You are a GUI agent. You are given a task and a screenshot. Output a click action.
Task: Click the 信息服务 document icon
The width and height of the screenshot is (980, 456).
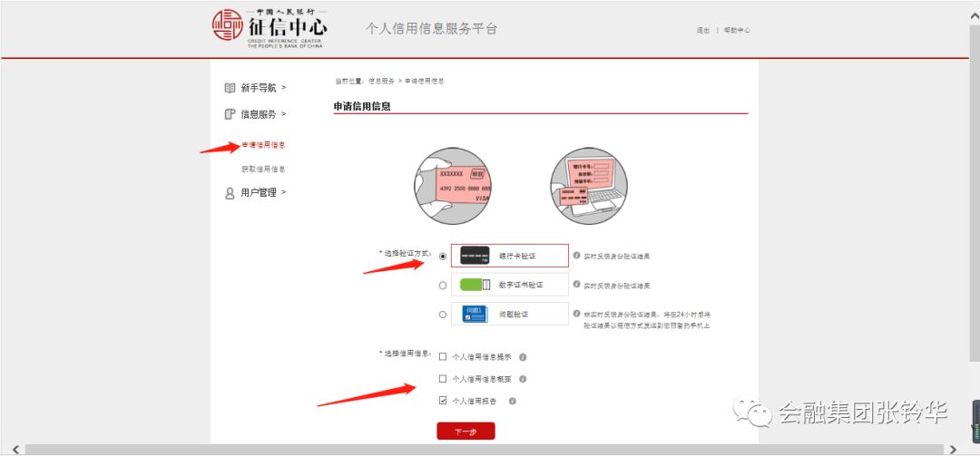point(230,114)
